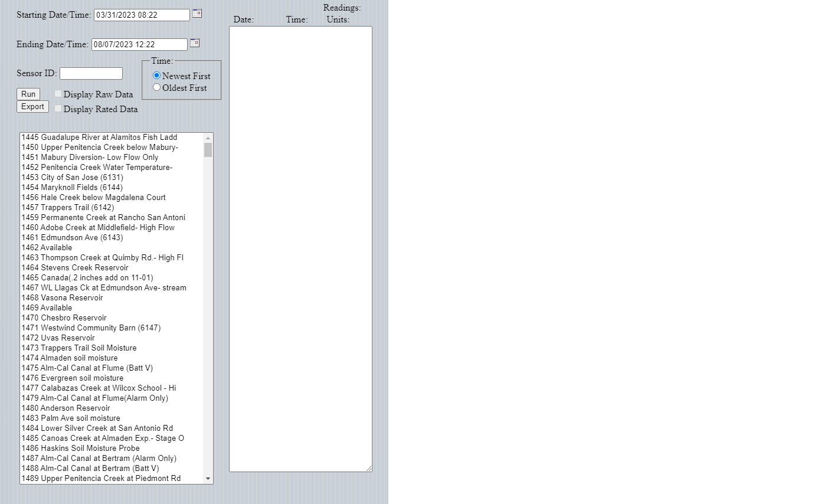
Task: Click the Ending Date/Time text field
Action: (x=139, y=44)
